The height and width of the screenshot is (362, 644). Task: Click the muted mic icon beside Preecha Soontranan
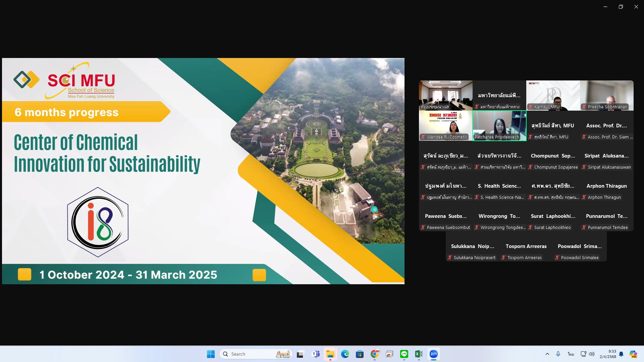click(584, 107)
